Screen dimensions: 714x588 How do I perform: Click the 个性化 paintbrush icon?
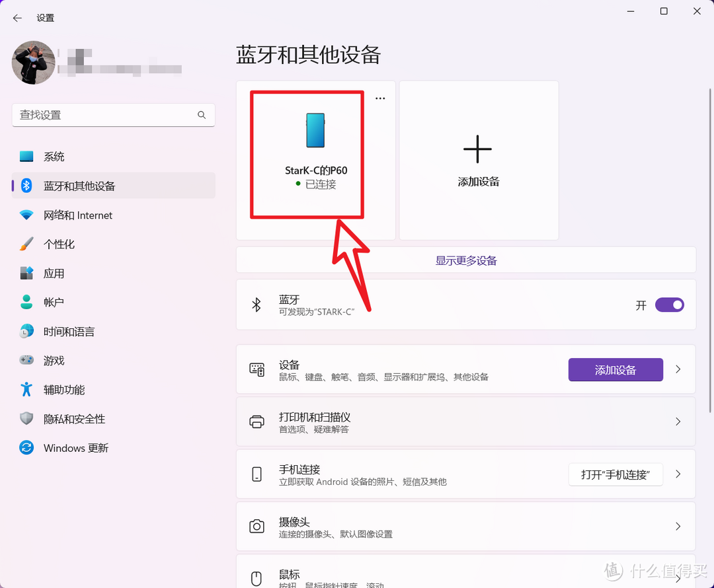coord(26,244)
